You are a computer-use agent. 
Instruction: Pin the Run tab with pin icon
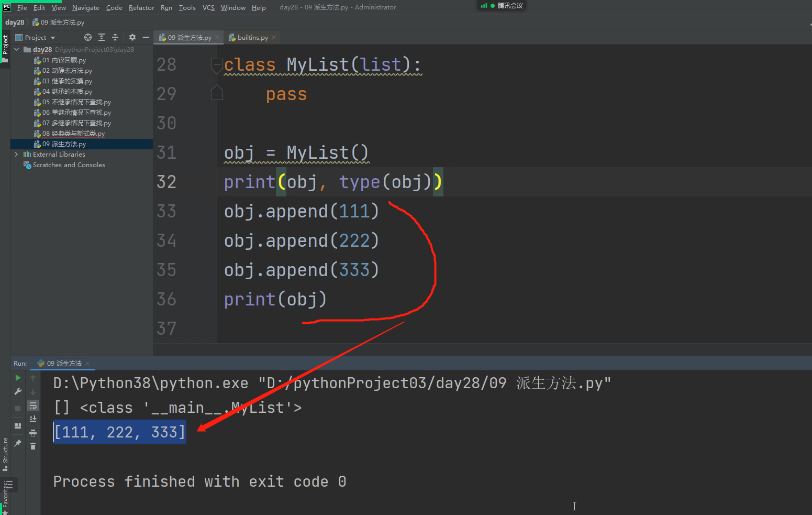point(18,443)
